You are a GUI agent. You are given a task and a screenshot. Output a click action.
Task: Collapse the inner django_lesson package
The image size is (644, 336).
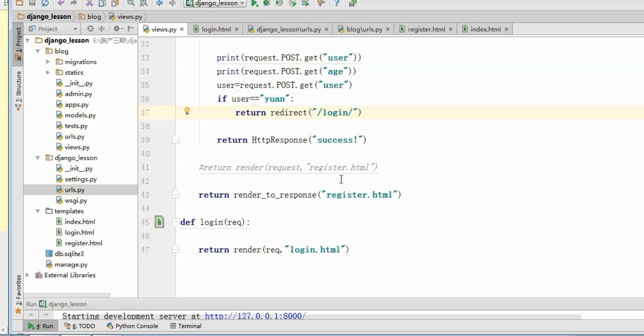point(38,158)
